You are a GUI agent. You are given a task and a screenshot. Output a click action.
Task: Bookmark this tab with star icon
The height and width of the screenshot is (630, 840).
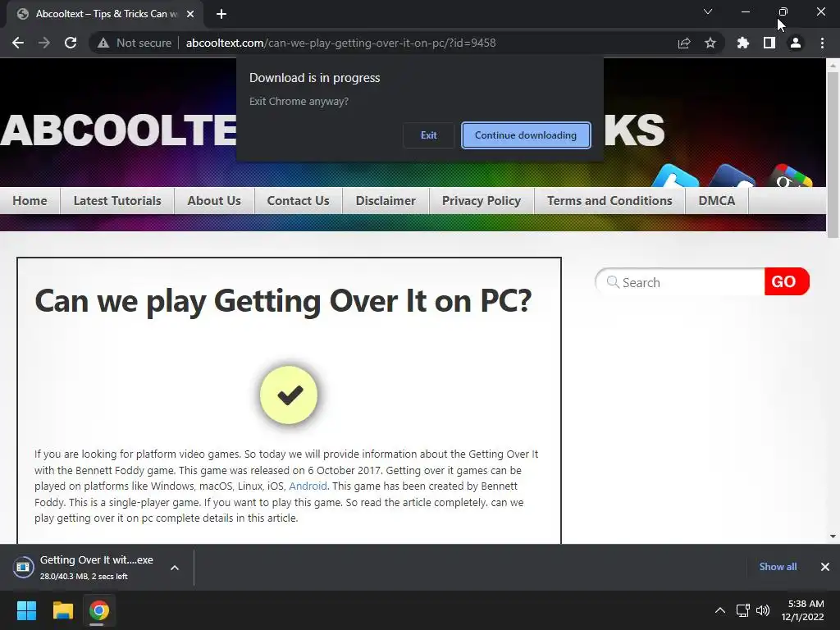pyautogui.click(x=710, y=43)
